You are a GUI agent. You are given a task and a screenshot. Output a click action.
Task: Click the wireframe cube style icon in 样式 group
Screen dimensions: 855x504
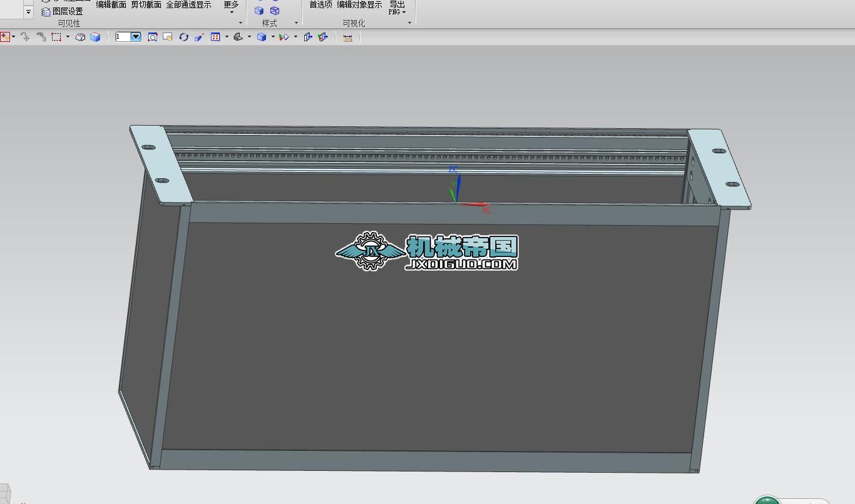click(275, 11)
